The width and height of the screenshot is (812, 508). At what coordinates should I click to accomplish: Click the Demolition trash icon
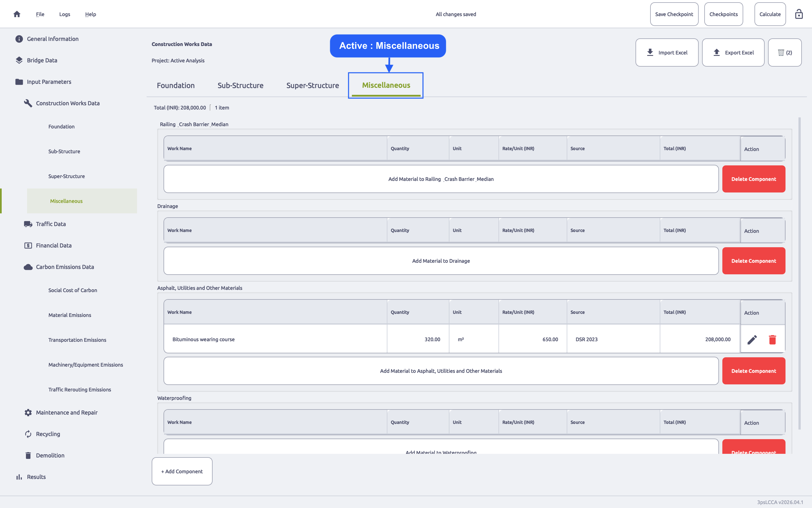(x=28, y=456)
